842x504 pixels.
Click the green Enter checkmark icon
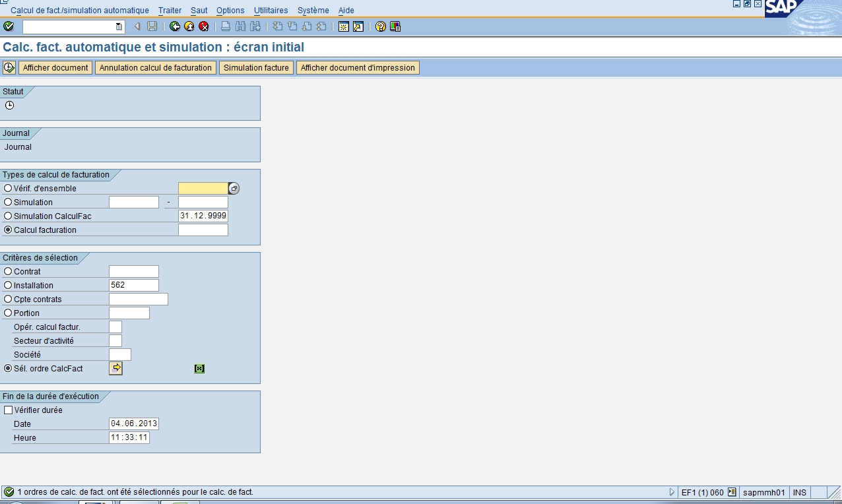click(9, 26)
